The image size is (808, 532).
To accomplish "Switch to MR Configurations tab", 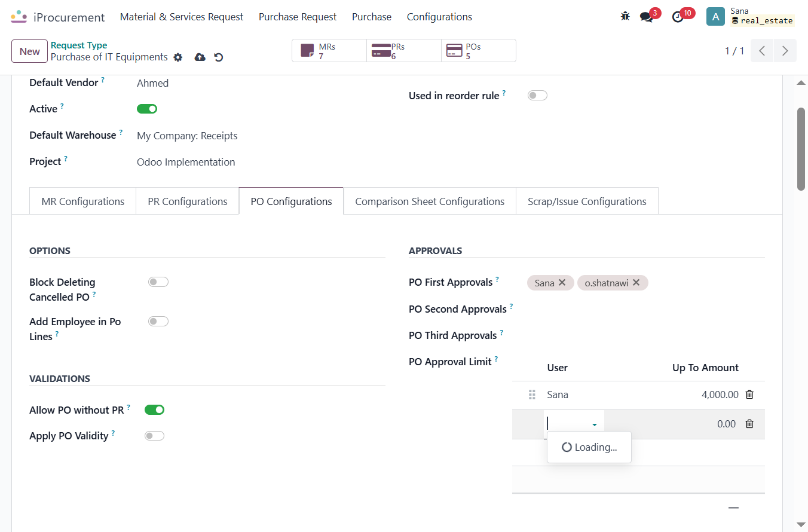I will pyautogui.click(x=83, y=201).
